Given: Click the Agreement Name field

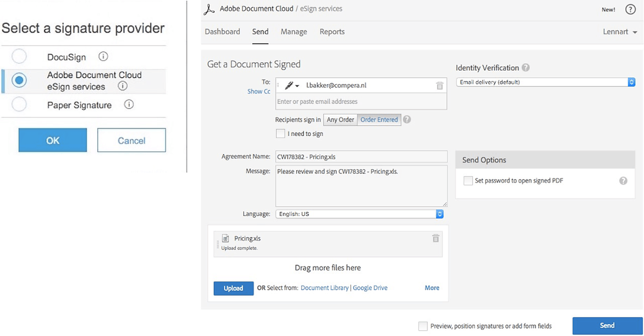Looking at the screenshot, I should point(361,157).
